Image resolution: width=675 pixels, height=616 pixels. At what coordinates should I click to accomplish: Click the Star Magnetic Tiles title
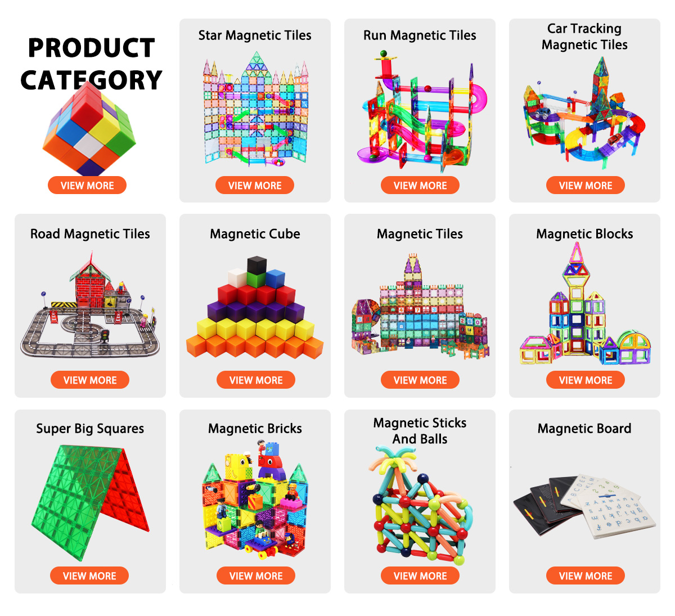tap(255, 35)
